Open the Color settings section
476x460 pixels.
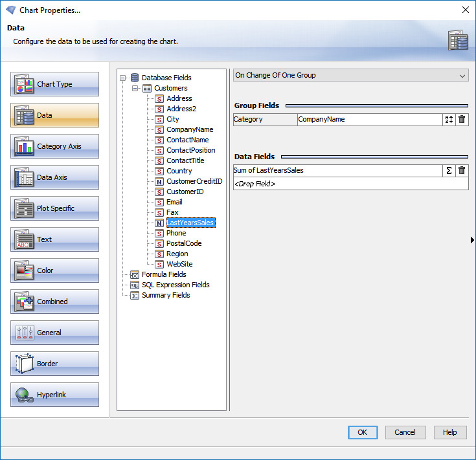tap(55, 270)
